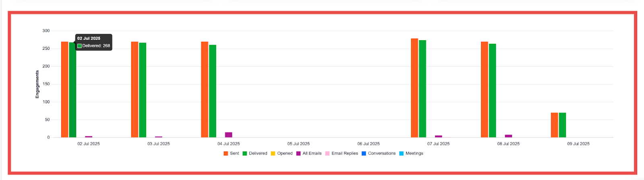Click the 05 Jul 2025 axis label

[298, 144]
